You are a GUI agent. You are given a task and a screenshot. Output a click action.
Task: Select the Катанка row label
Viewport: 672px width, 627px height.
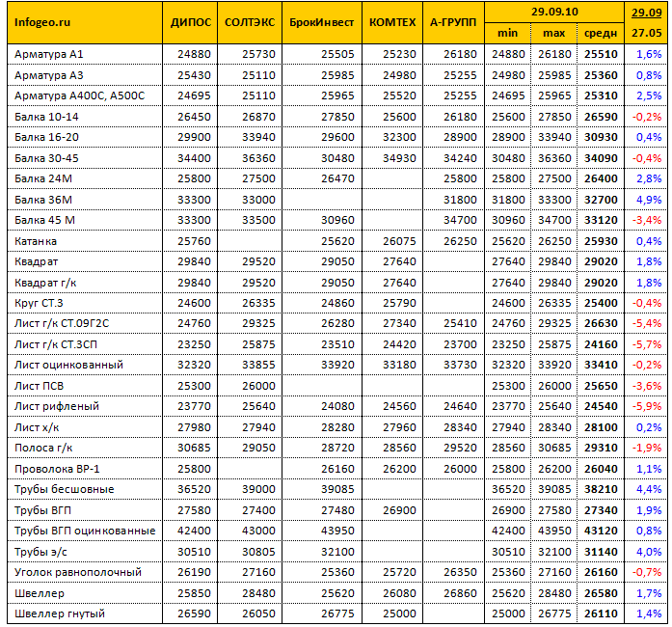pos(36,241)
